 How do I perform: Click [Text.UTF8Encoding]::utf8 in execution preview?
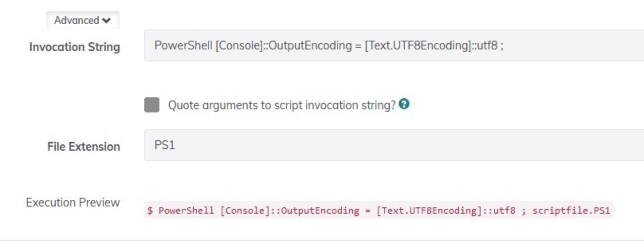pos(446,211)
